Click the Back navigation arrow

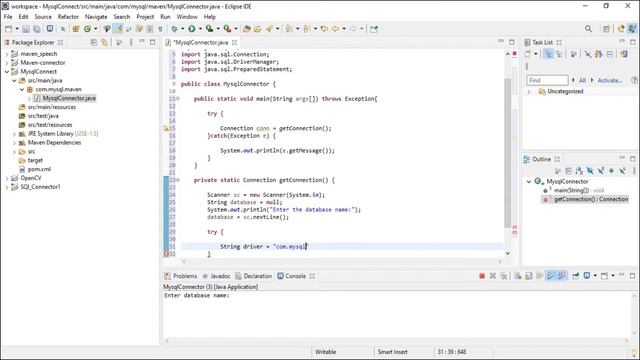coord(336,29)
